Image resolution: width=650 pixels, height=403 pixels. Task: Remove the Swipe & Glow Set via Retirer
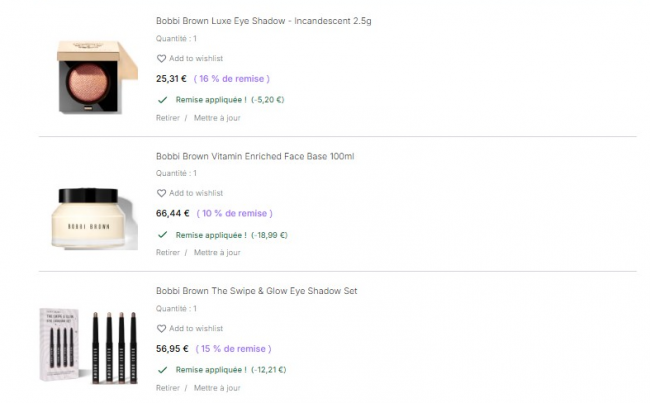coord(168,388)
